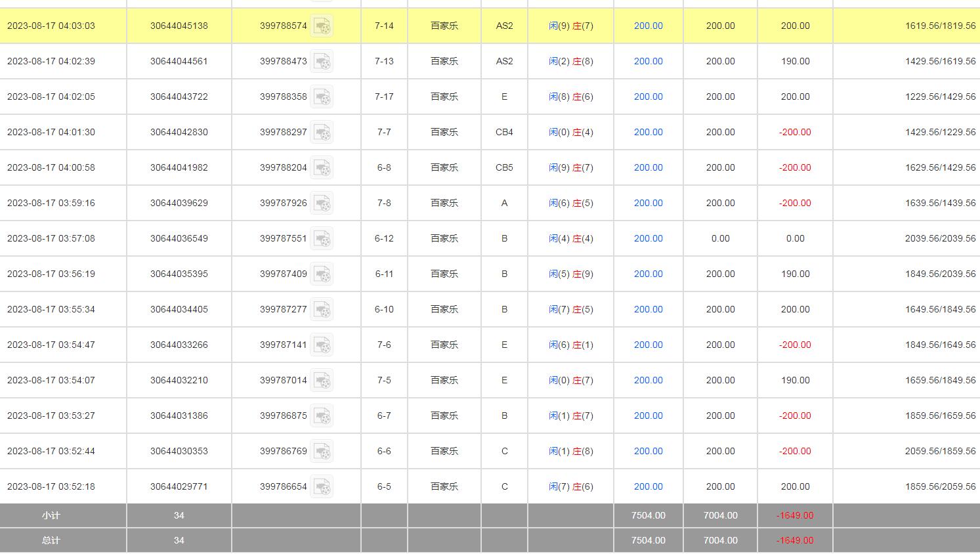Click balance 1849.56/2039.56
The image size is (980, 554).
(x=941, y=274)
